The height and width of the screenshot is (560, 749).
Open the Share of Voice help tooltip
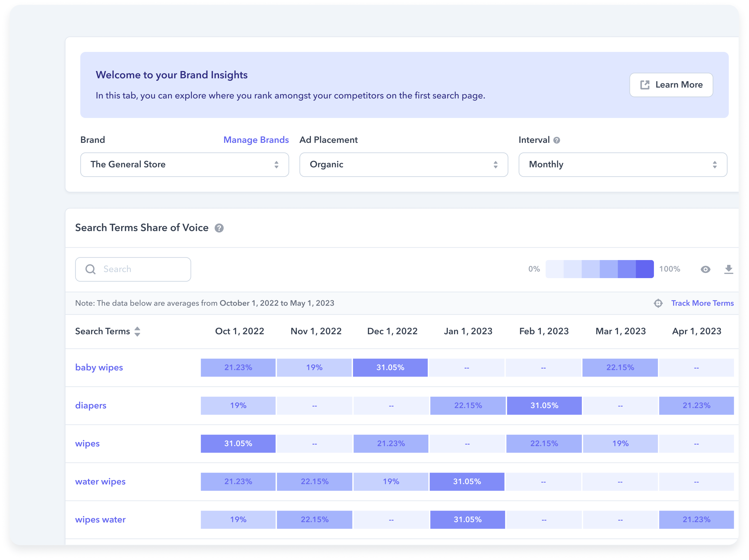coord(219,228)
